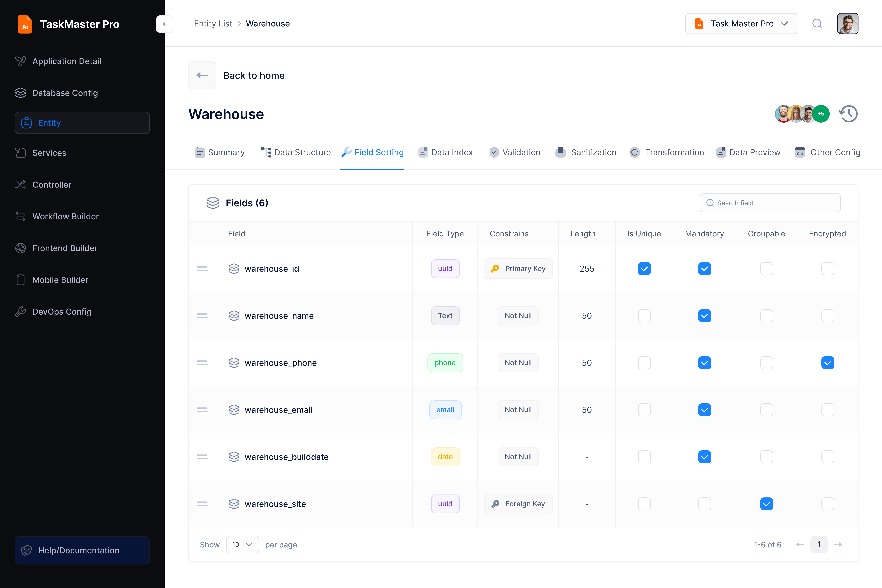The height and width of the screenshot is (588, 882).
Task: Click the Entity List breadcrumb link
Action: tap(213, 24)
